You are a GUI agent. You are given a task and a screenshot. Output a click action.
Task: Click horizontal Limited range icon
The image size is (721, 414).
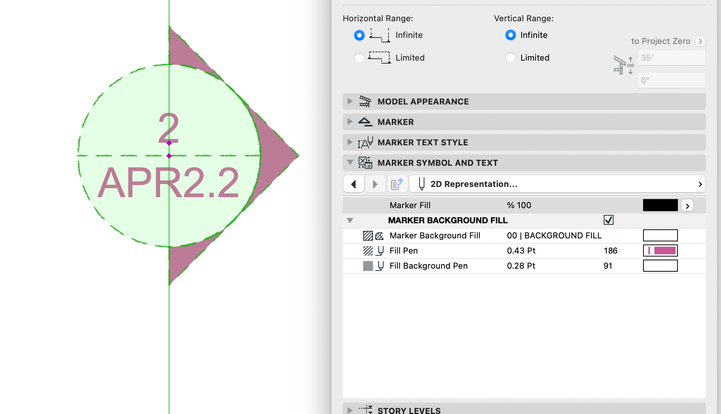[x=379, y=58]
